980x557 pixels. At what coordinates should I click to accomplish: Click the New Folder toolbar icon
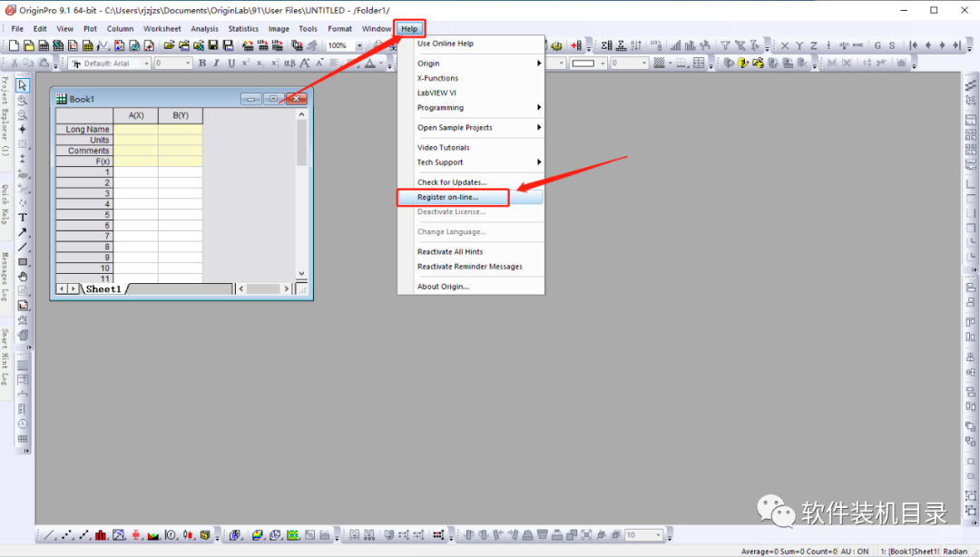point(29,45)
